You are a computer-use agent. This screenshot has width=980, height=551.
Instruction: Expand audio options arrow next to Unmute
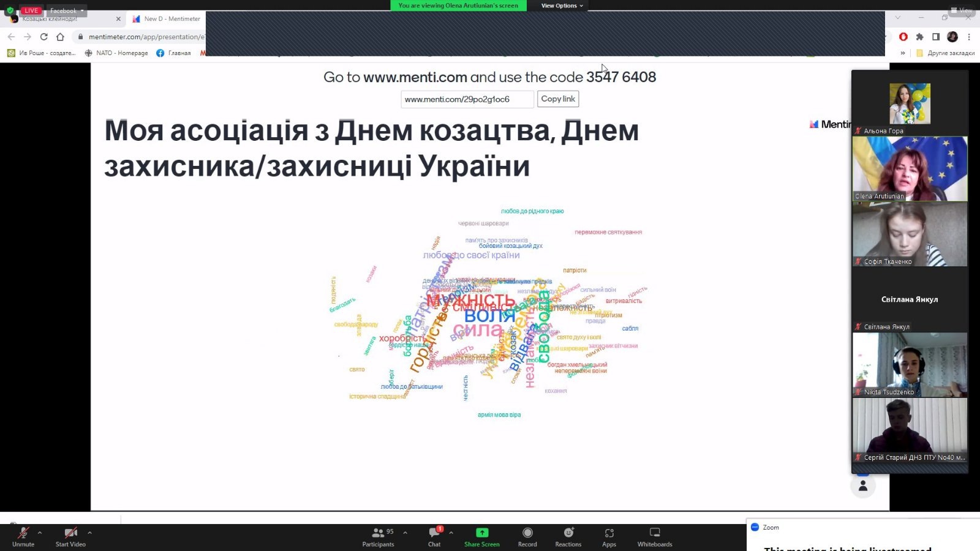[x=40, y=533]
